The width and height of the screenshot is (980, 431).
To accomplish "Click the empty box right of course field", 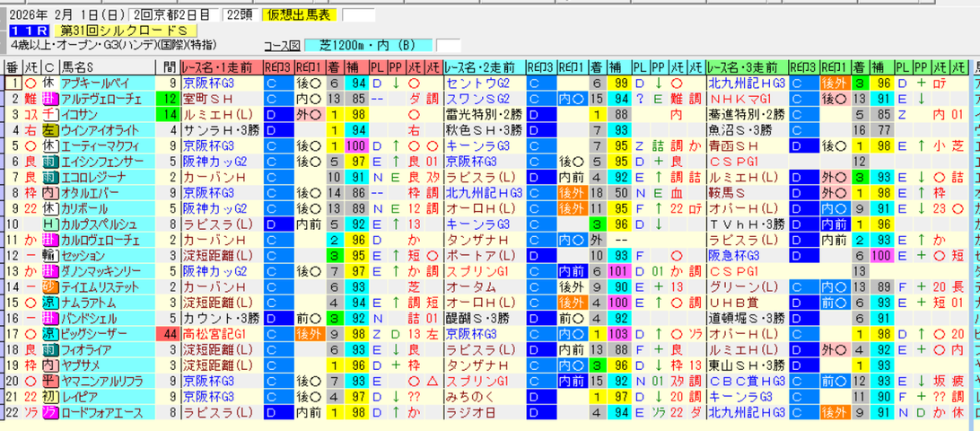I will [x=448, y=46].
